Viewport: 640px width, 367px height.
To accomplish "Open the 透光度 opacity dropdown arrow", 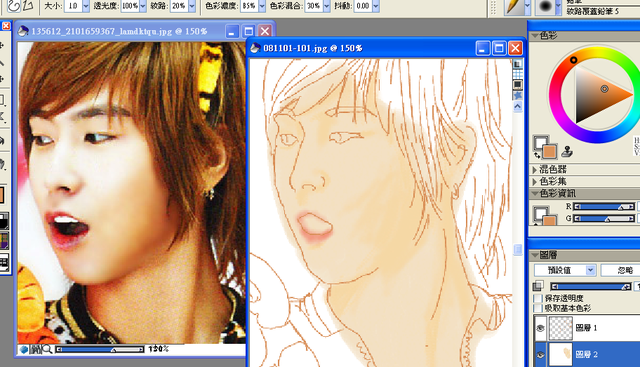I will click(x=143, y=6).
